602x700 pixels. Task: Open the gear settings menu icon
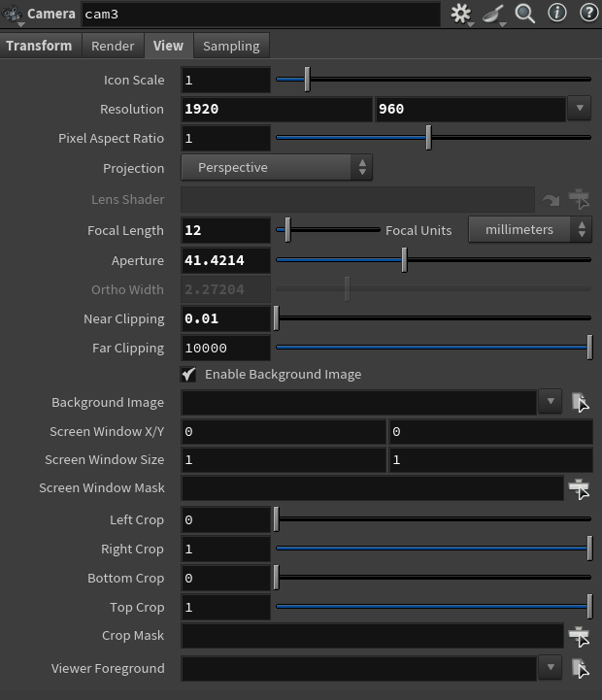point(461,14)
